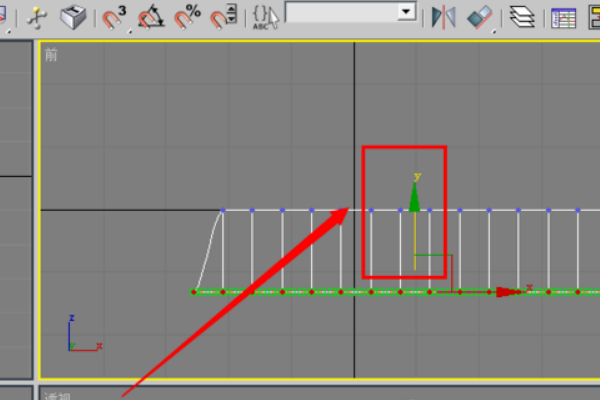Image resolution: width=600 pixels, height=400 pixels.
Task: Click the Align tool icon
Action: pos(480,17)
